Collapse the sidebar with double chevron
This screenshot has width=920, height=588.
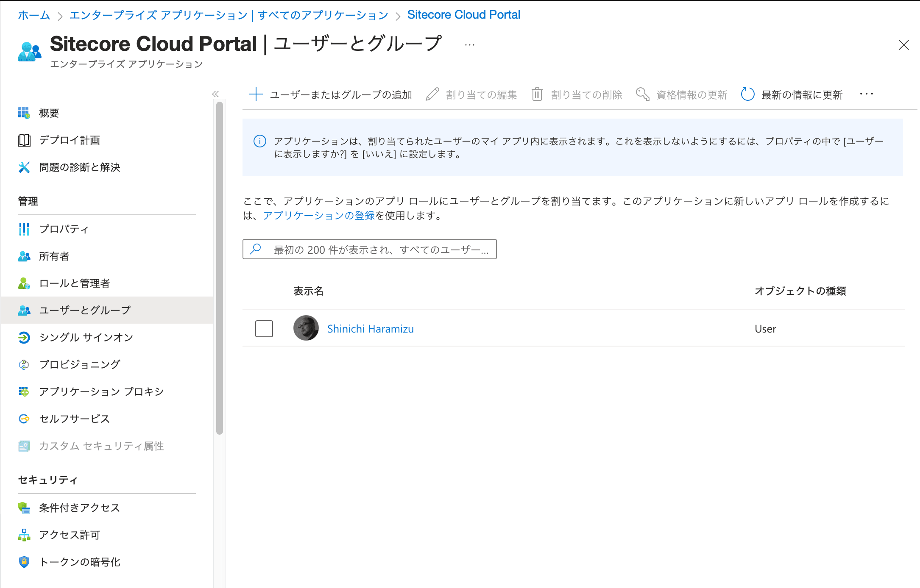(215, 94)
